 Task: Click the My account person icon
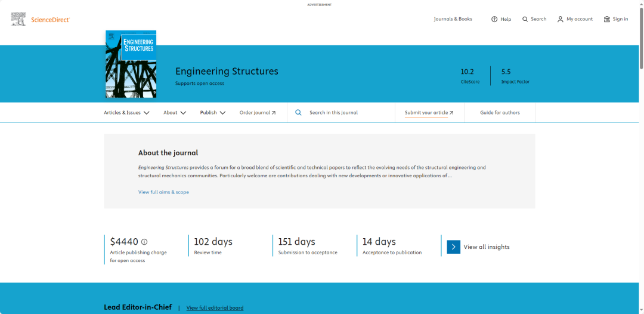pyautogui.click(x=560, y=19)
